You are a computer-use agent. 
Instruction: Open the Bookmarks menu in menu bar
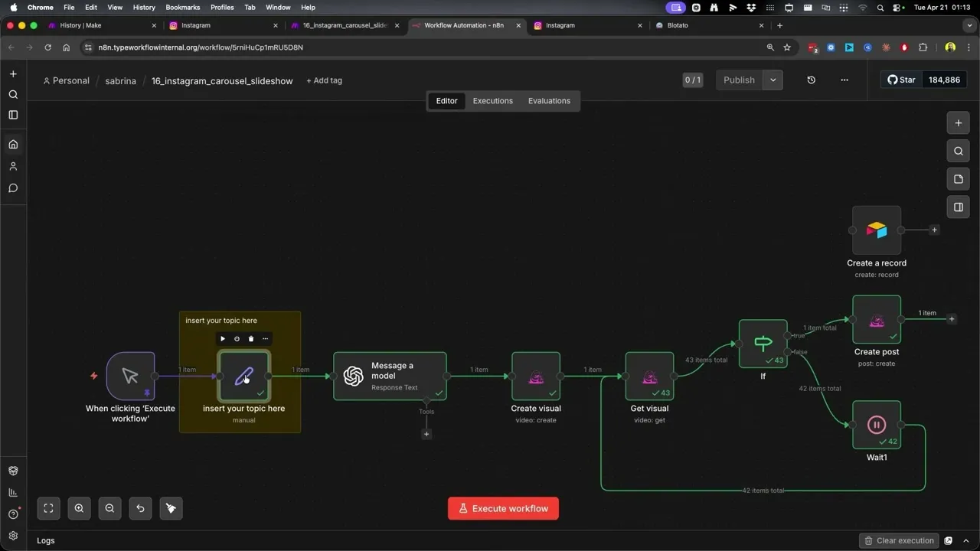point(182,7)
